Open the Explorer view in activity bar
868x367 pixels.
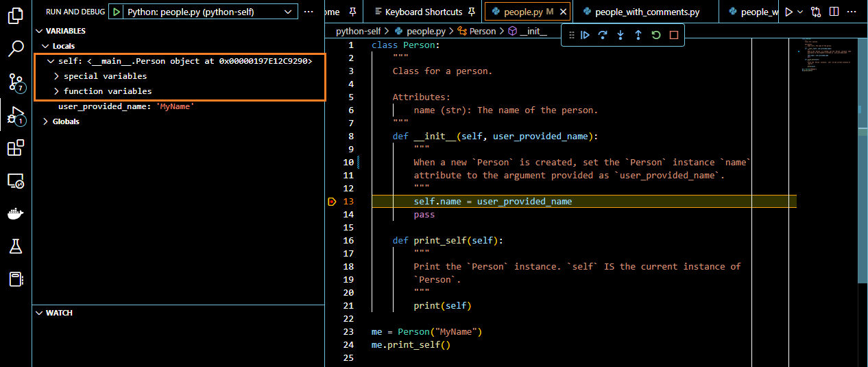pos(16,16)
